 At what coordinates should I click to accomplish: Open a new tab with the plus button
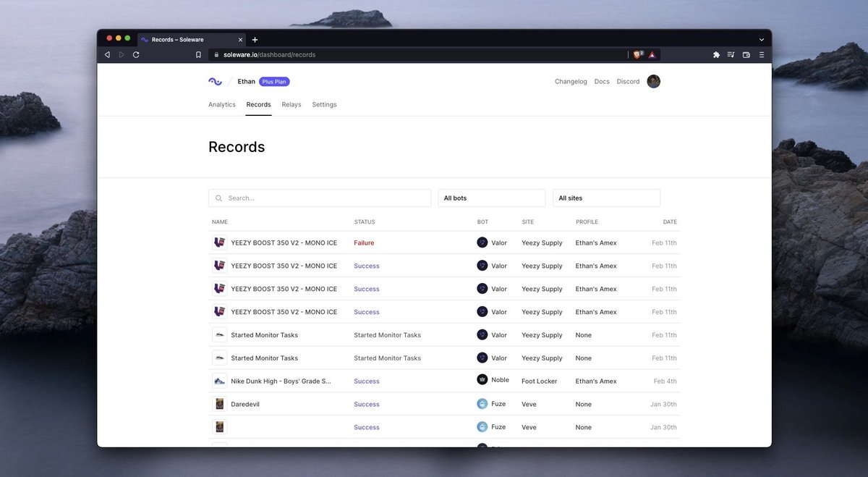tap(255, 40)
